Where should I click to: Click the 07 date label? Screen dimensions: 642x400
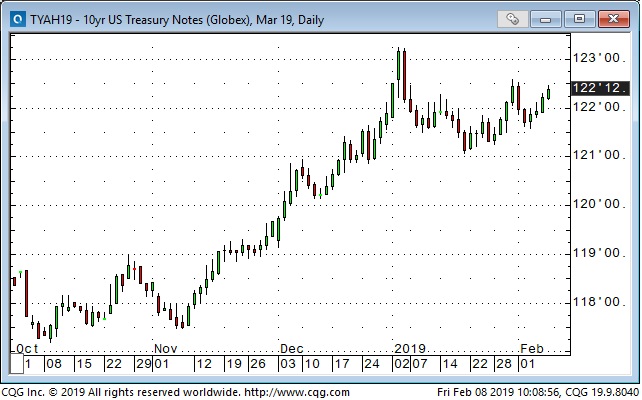point(420,364)
